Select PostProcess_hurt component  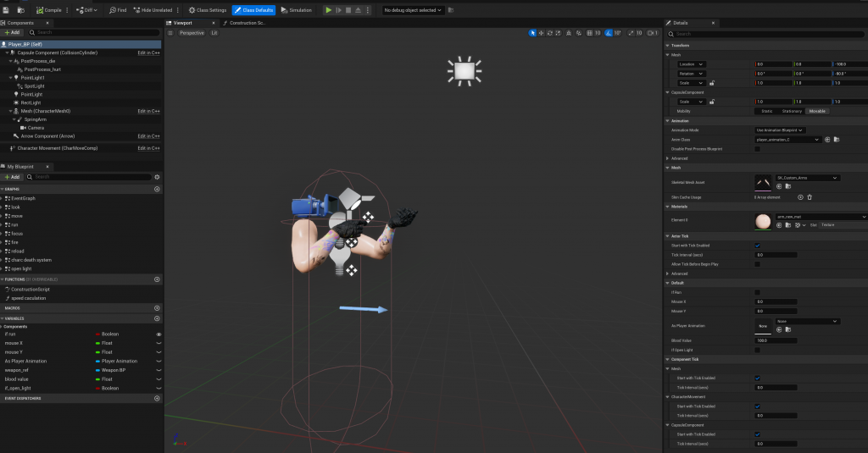[42, 69]
